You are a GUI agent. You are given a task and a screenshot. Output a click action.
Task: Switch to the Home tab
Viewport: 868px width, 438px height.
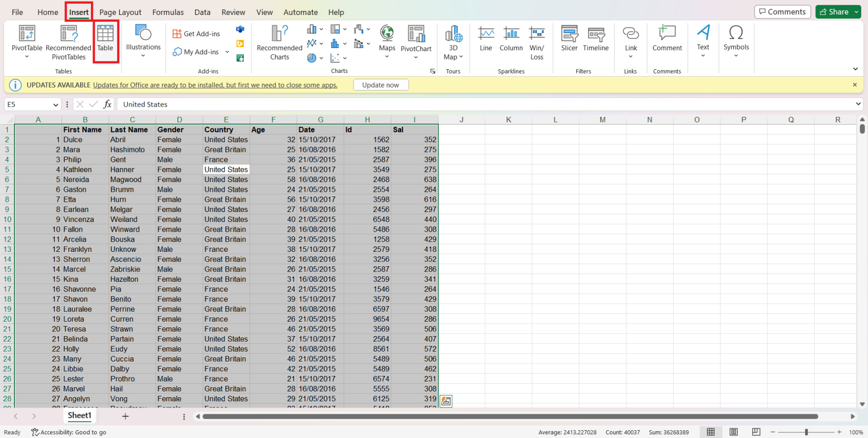(48, 12)
